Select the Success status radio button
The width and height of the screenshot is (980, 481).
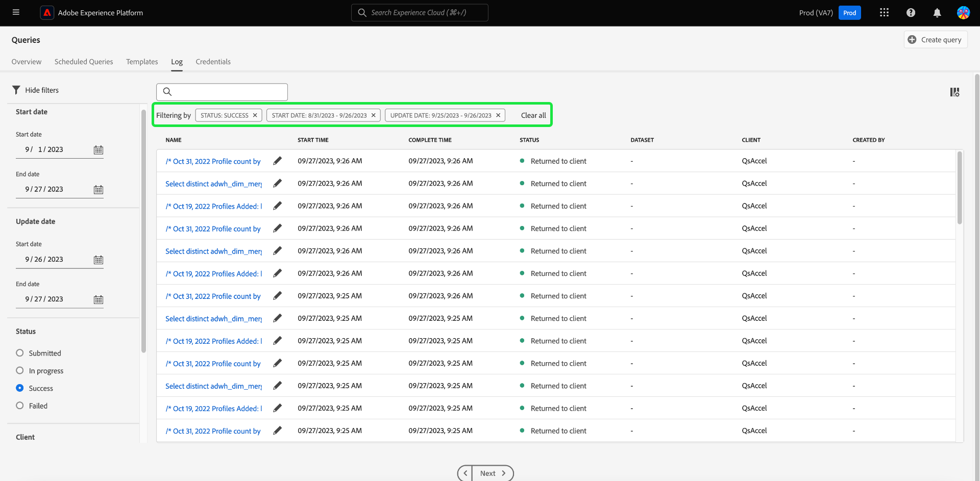pos(20,388)
